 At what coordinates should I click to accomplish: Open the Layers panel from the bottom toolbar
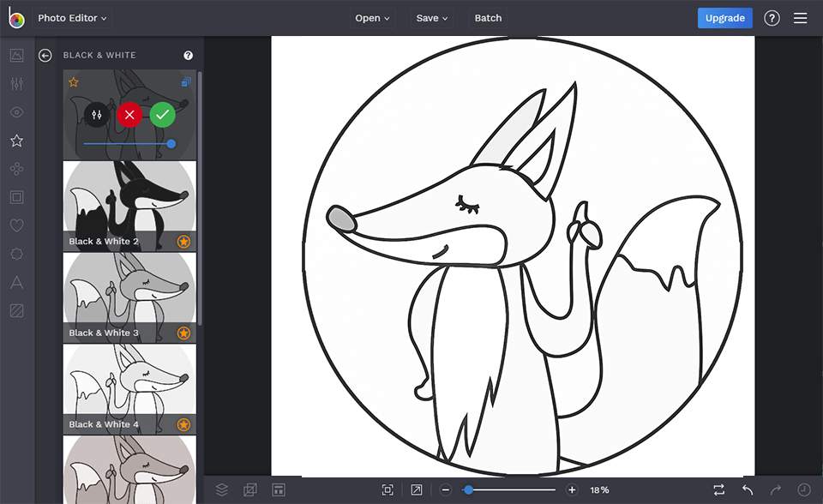click(222, 489)
